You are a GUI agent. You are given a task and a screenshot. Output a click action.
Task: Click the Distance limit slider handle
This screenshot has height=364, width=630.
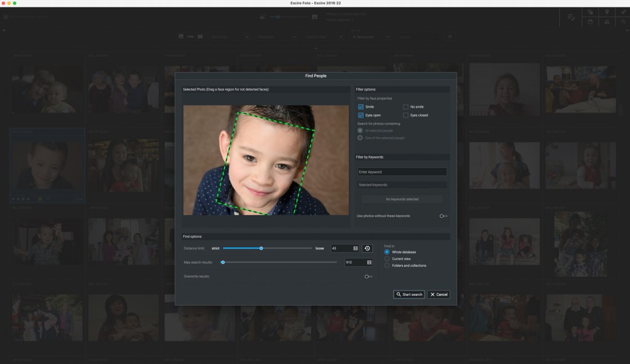point(261,248)
